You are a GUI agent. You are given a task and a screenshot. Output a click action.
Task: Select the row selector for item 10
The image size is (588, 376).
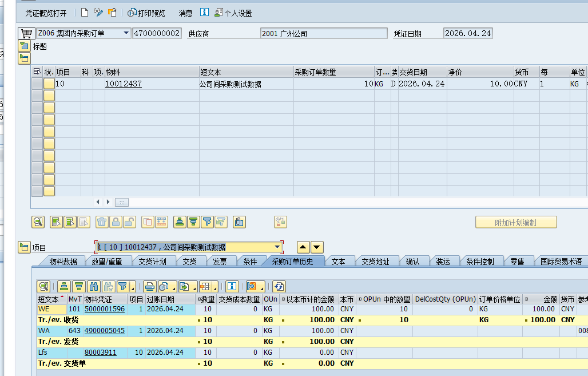coord(37,84)
